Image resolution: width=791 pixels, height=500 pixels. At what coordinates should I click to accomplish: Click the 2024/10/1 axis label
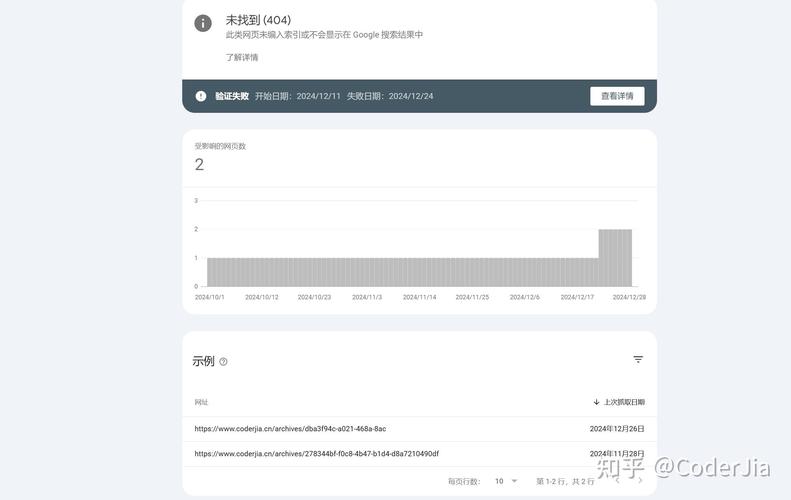click(209, 297)
